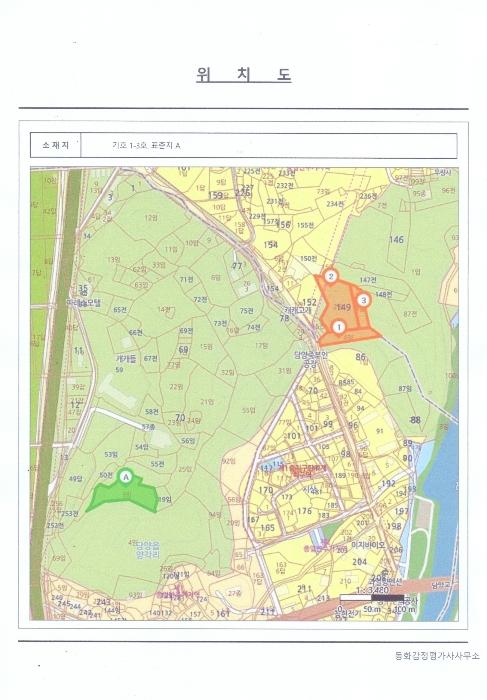Click the parcel number 211
487x700 pixels.
coord(304,588)
